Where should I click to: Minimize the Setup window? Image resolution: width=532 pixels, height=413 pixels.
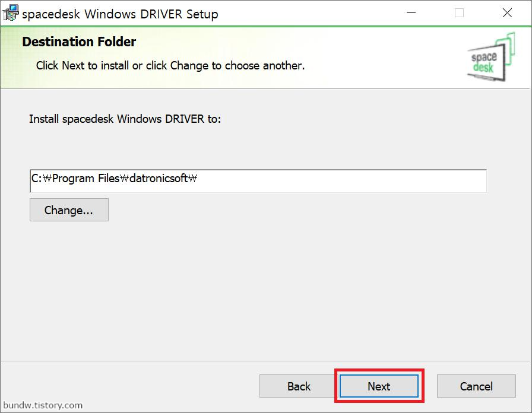point(411,13)
